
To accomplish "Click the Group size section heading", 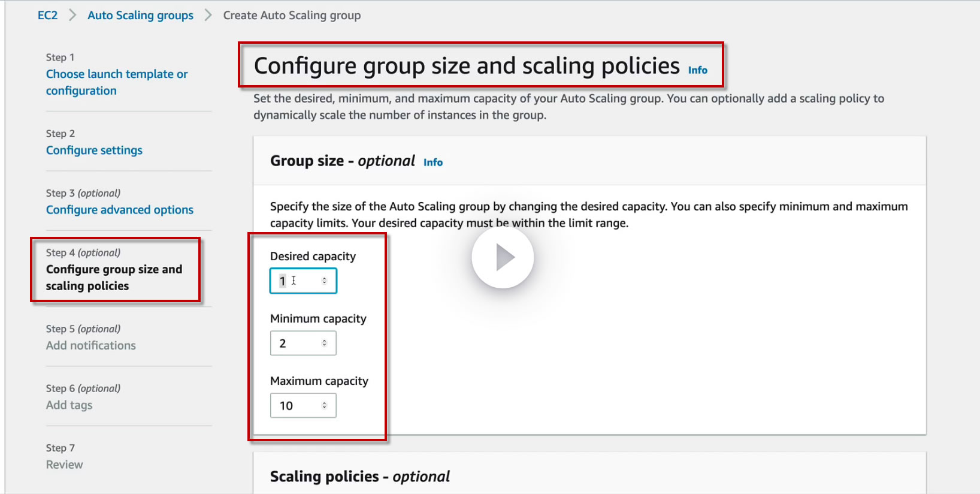I will click(342, 161).
